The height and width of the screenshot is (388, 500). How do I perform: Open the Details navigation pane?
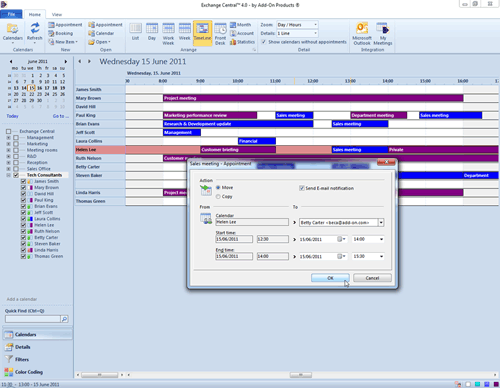tap(38, 347)
